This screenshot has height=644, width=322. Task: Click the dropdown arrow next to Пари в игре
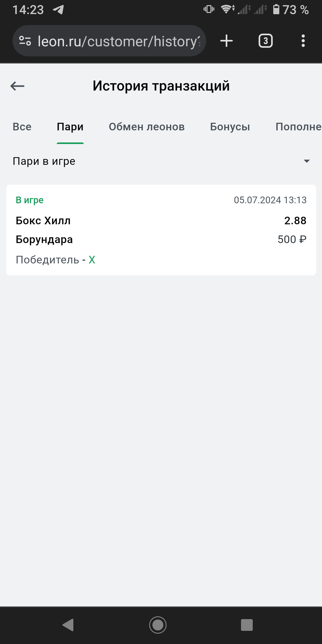(x=307, y=161)
